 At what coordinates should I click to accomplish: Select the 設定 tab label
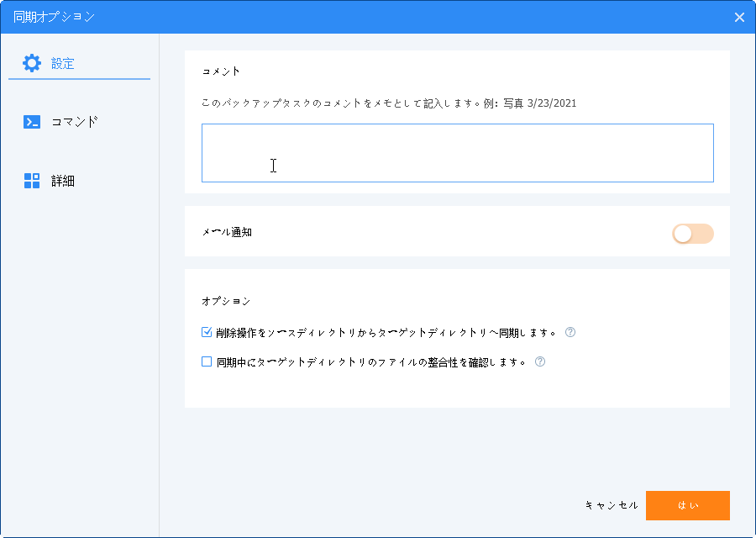coord(63,63)
